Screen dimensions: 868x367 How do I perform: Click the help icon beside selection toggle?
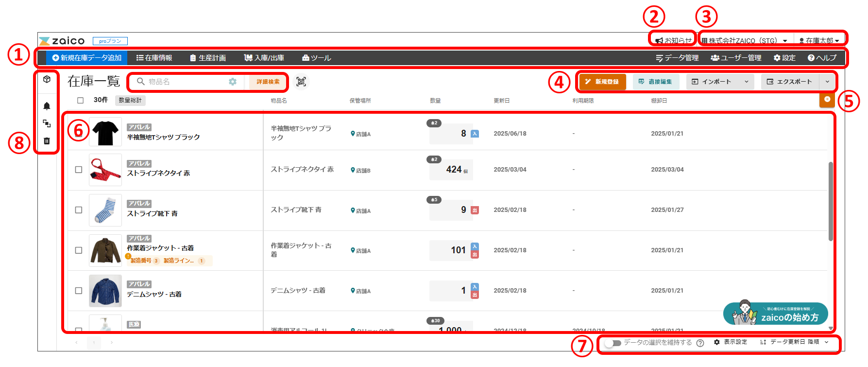(x=700, y=343)
